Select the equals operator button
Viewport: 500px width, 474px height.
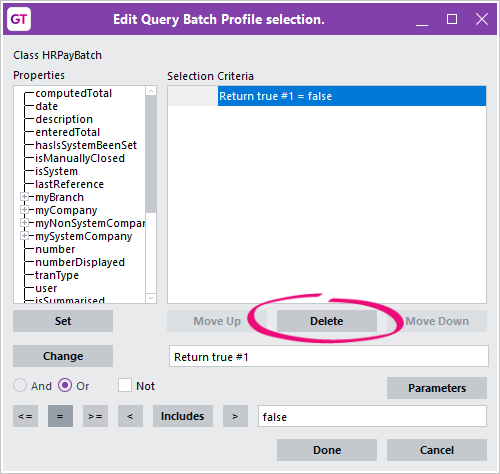pos(60,416)
